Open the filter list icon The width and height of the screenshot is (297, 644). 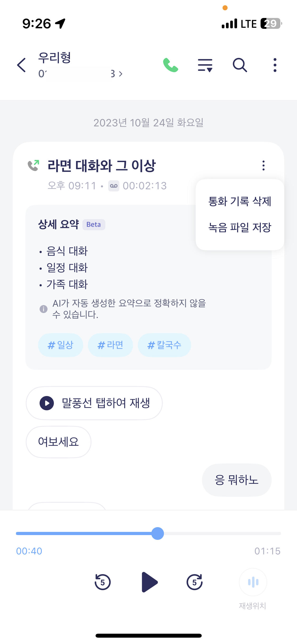click(205, 65)
